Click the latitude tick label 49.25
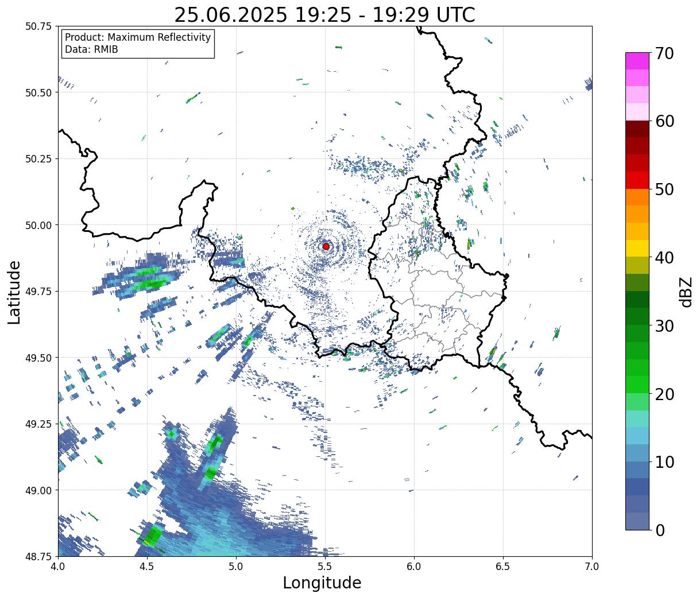The height and width of the screenshot is (597, 700). [38, 424]
